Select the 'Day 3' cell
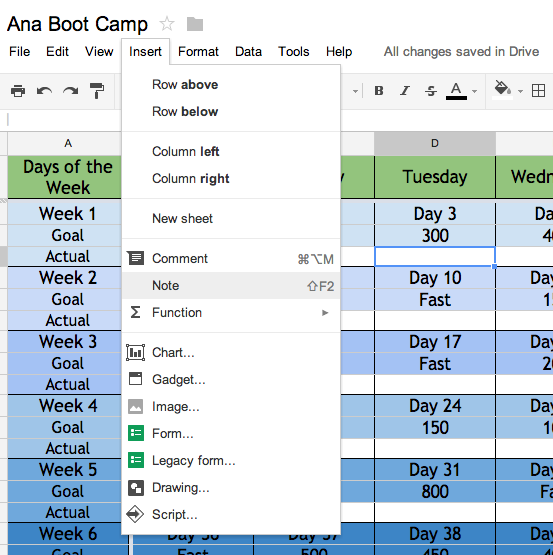Image resolution: width=553 pixels, height=555 pixels. 435,214
